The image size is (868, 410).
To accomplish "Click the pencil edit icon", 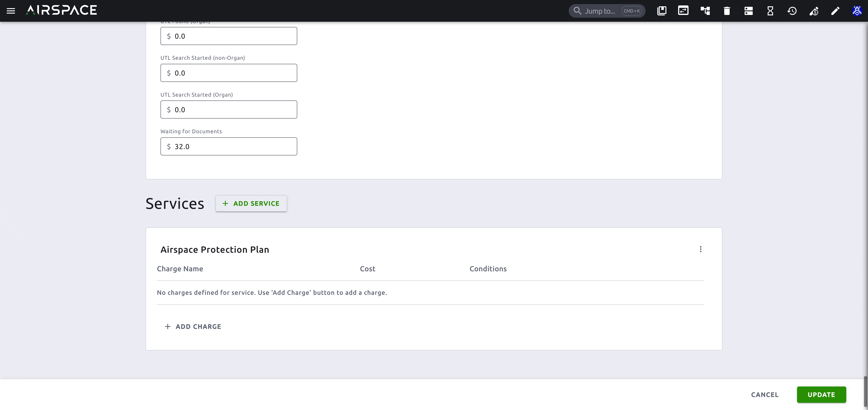I will pyautogui.click(x=835, y=11).
